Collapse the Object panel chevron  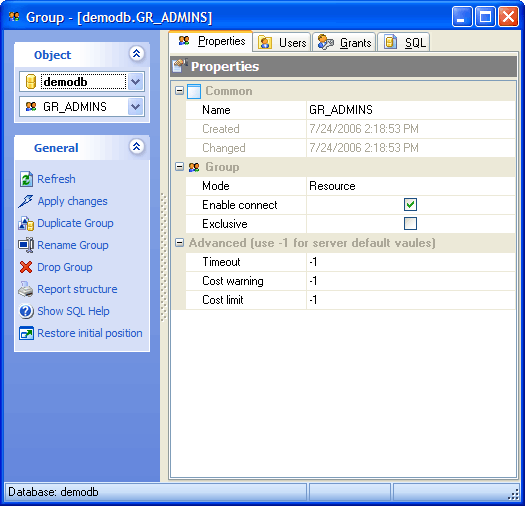coord(137,54)
